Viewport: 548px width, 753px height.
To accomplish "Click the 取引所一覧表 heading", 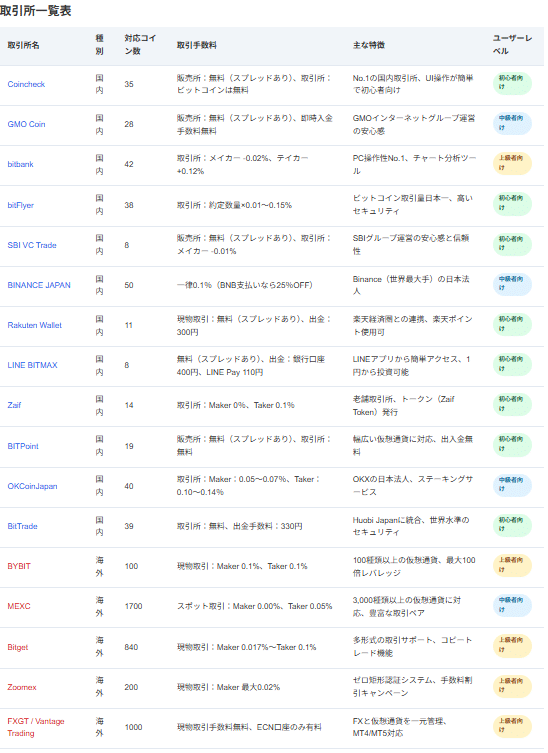I will click(x=36, y=11).
